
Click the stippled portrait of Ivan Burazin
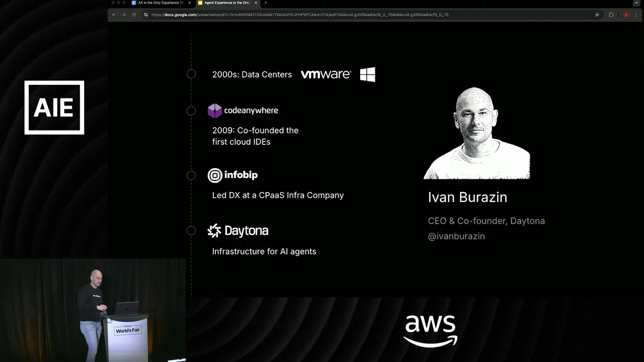pyautogui.click(x=476, y=133)
